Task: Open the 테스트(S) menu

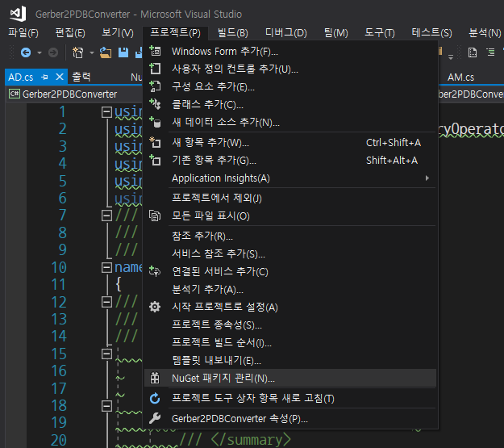Action: 431,32
